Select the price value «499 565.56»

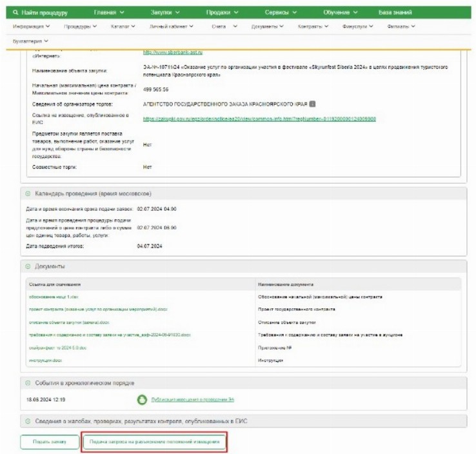coord(155,90)
